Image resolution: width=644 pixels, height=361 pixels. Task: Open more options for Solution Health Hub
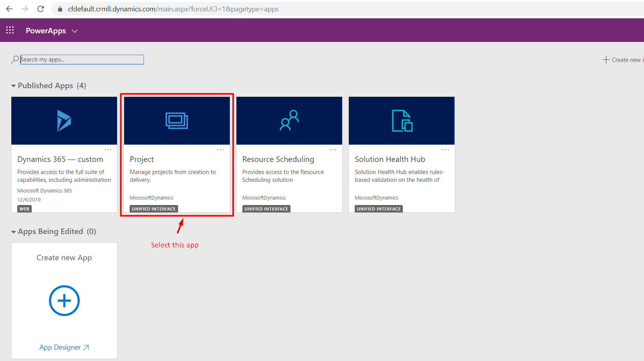pos(446,150)
